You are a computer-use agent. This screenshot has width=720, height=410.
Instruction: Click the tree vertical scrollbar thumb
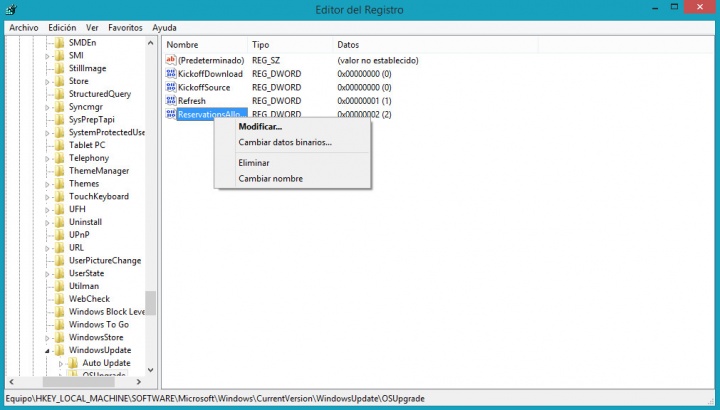coord(151,303)
